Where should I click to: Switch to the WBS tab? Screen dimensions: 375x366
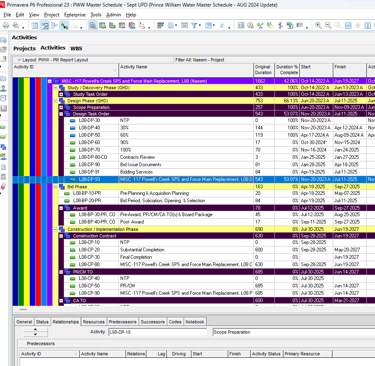click(x=76, y=48)
